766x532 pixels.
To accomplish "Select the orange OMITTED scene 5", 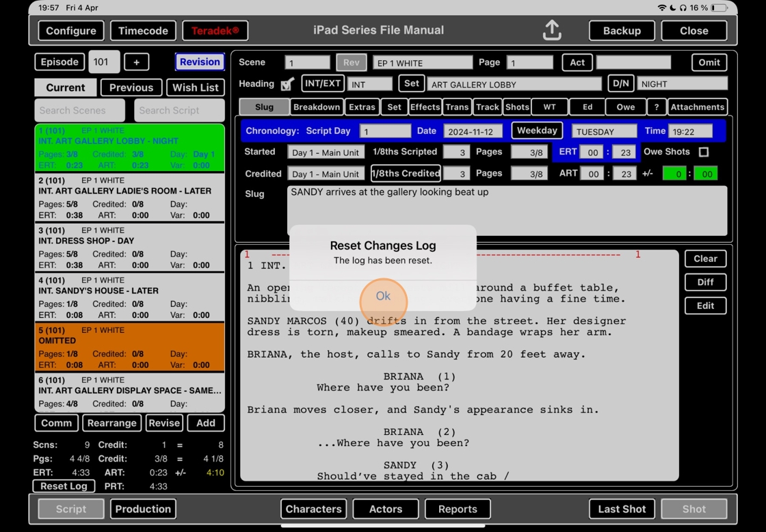I will [129, 347].
